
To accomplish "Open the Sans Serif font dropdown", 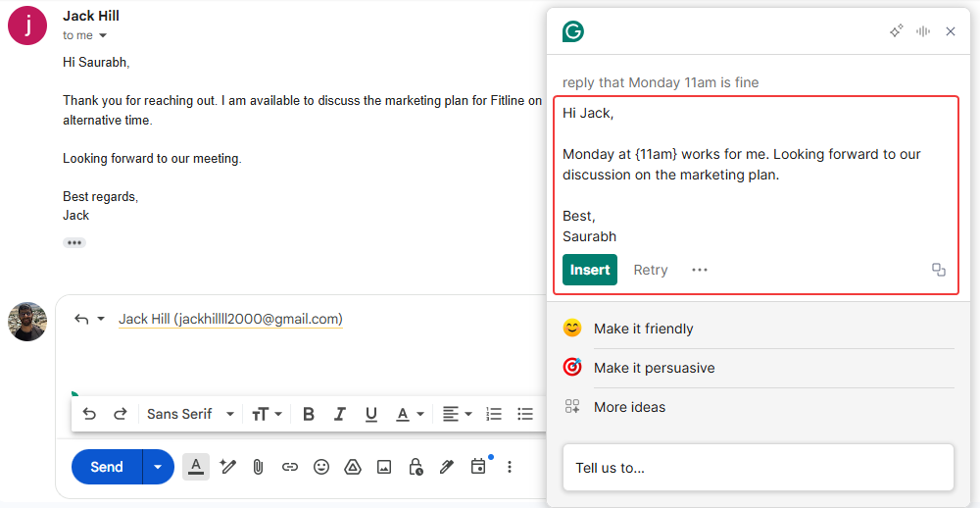I will coord(190,414).
